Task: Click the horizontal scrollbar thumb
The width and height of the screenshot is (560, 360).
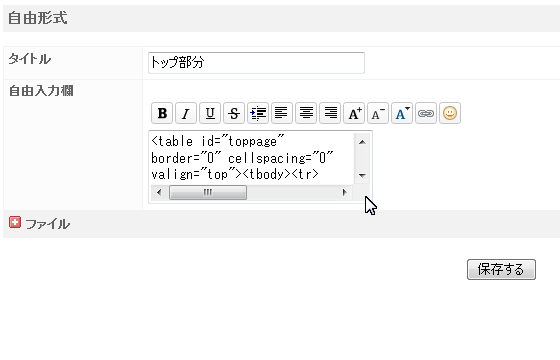Action: tap(208, 192)
